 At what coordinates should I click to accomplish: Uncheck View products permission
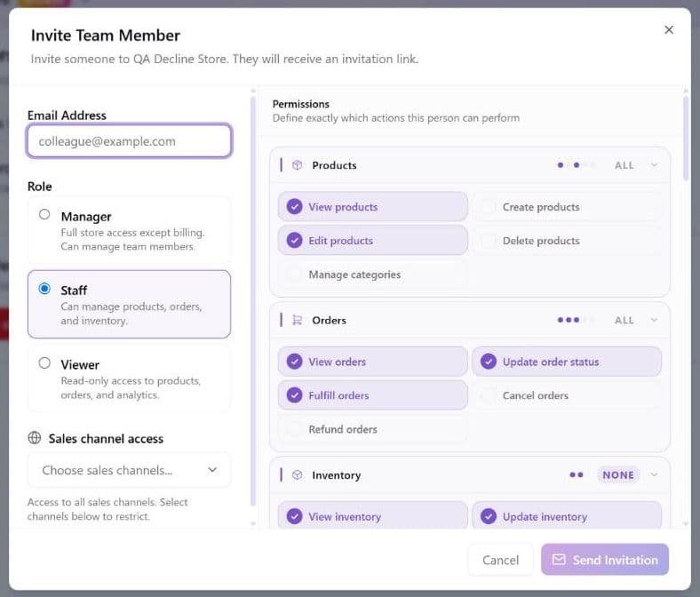tap(373, 207)
